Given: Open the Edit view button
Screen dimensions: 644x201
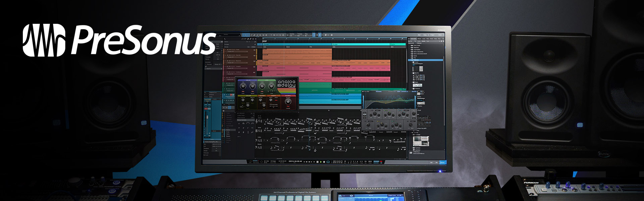Looking at the screenshot, I should pyautogui.click(x=431, y=162).
